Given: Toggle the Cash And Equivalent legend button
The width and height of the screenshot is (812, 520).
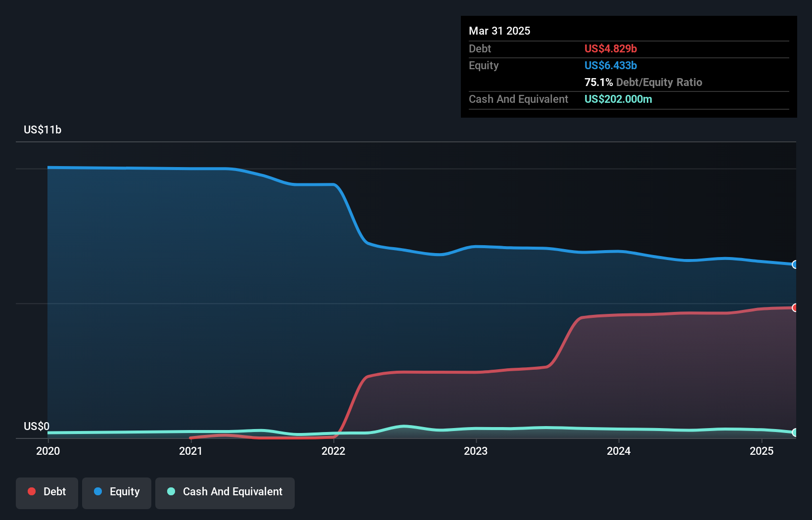Looking at the screenshot, I should point(225,493).
